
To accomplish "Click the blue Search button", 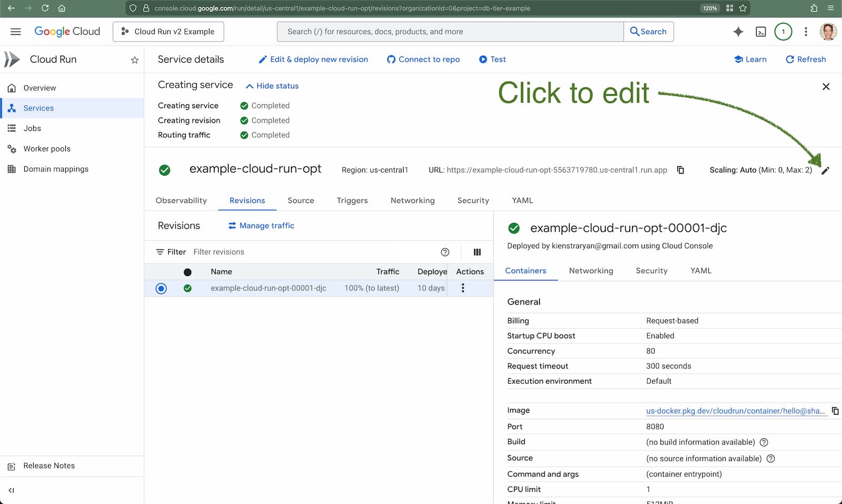I will coord(648,32).
